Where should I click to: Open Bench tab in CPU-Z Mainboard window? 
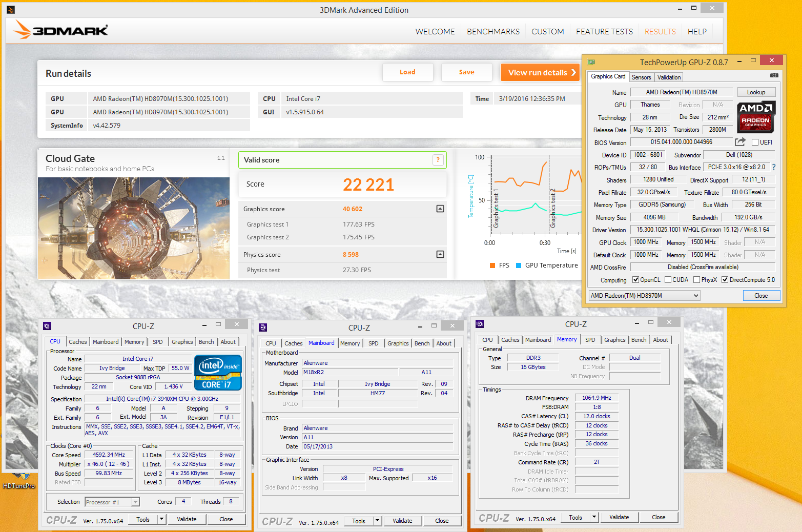(422, 343)
